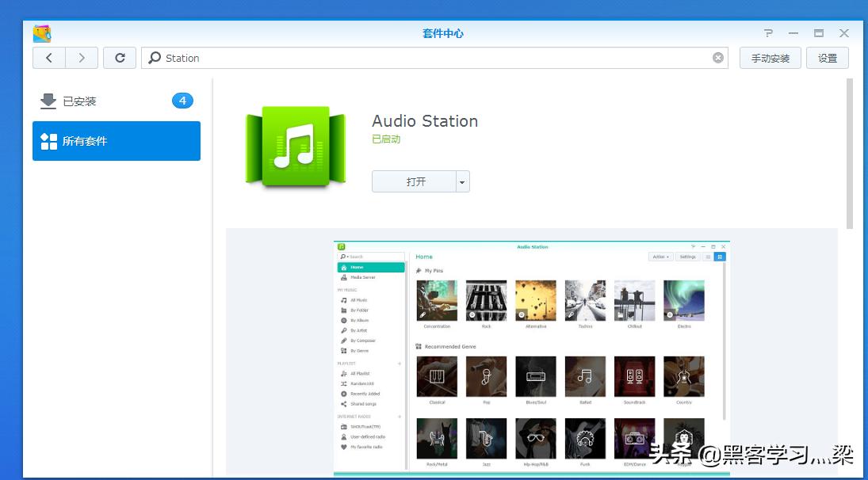
Task: Minimize the Package Center window
Action: coord(793,33)
